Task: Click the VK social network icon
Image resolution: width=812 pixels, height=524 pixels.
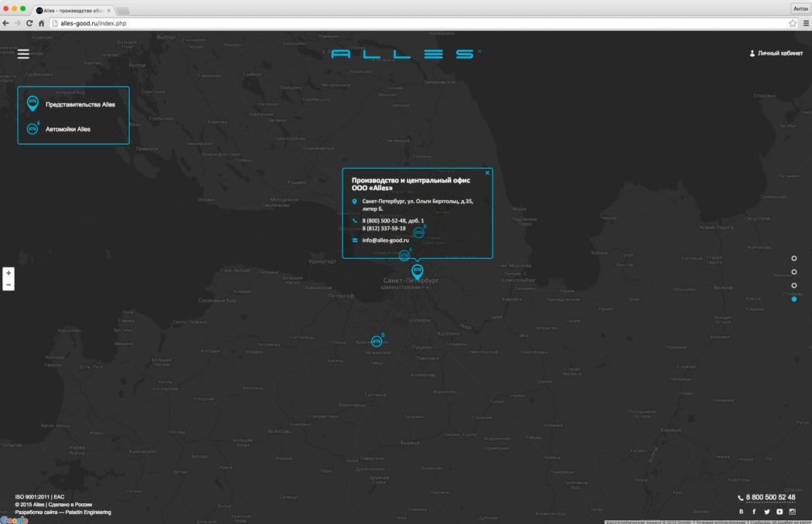Action: click(x=741, y=512)
